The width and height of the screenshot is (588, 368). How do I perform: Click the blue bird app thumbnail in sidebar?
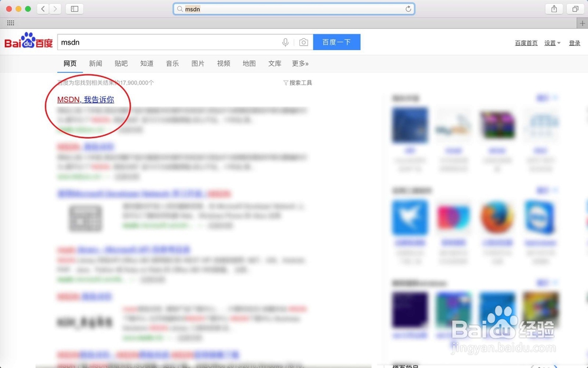(410, 217)
